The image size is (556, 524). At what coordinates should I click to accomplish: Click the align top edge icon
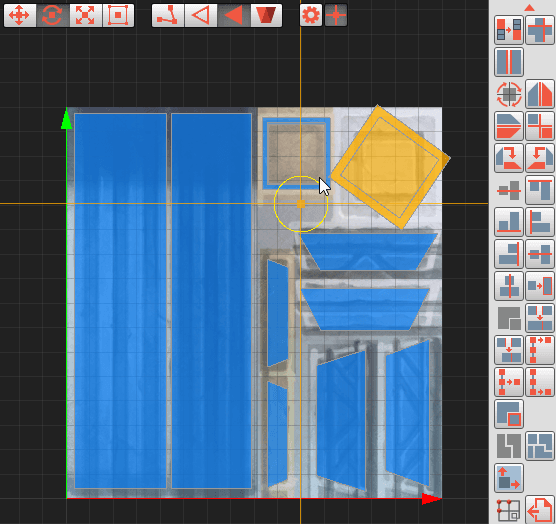tap(540, 190)
